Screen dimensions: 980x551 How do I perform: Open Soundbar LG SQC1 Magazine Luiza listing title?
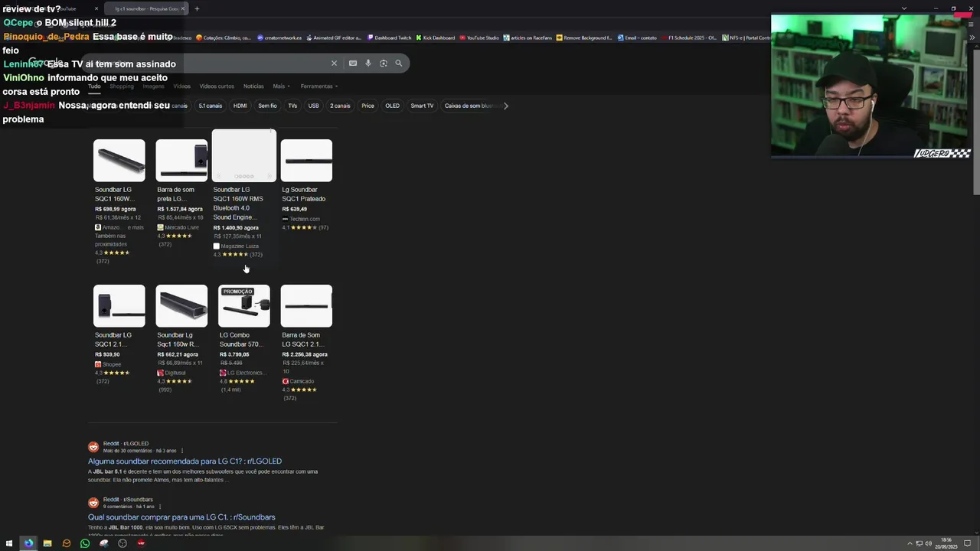pos(238,204)
